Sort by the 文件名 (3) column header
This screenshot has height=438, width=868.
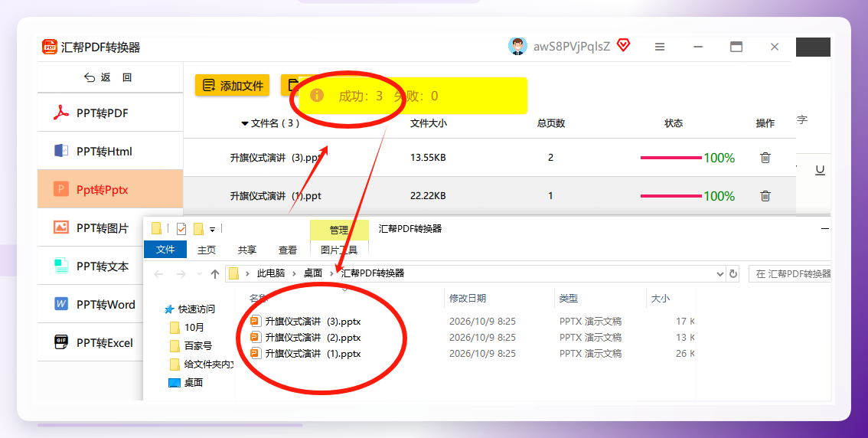(271, 123)
